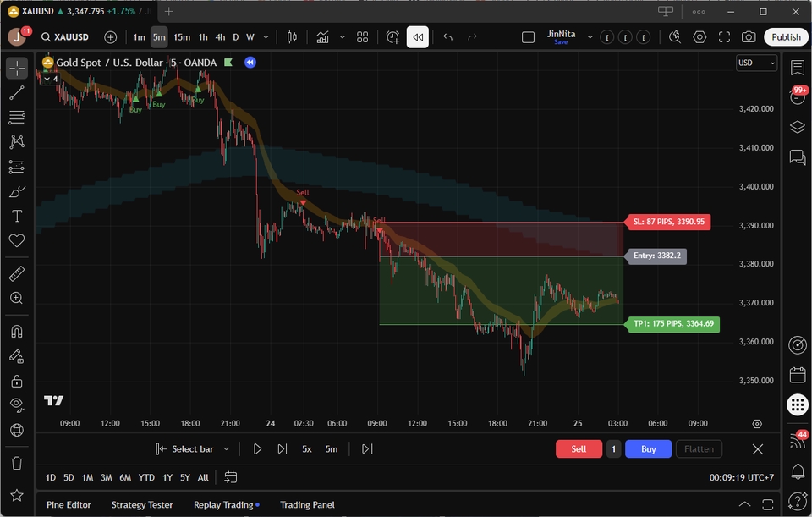The image size is (812, 517).
Task: Toggle the bar replay button
Action: [417, 37]
